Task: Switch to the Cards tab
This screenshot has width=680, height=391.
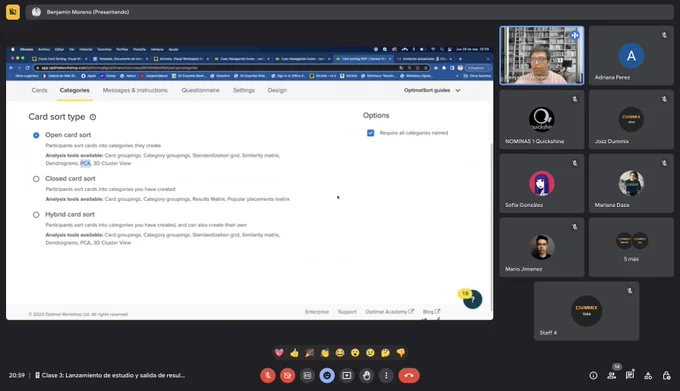Action: pyautogui.click(x=39, y=90)
